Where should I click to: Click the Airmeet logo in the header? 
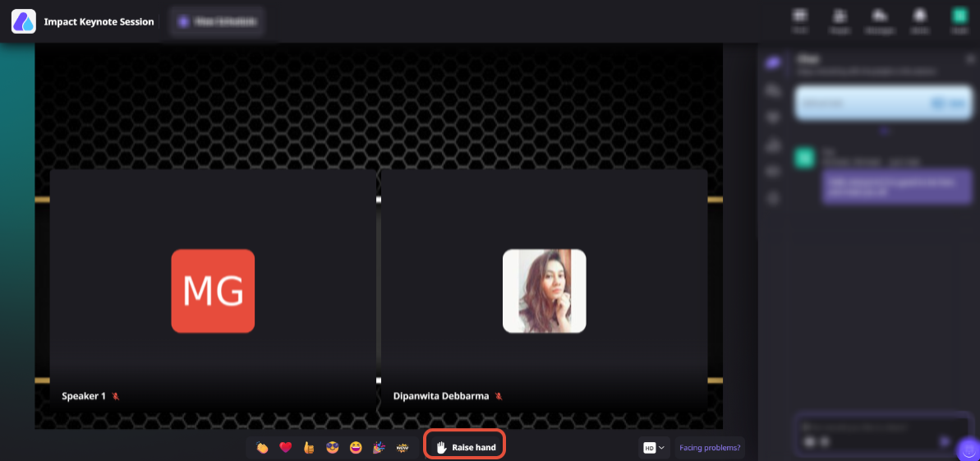pyautogui.click(x=24, y=21)
